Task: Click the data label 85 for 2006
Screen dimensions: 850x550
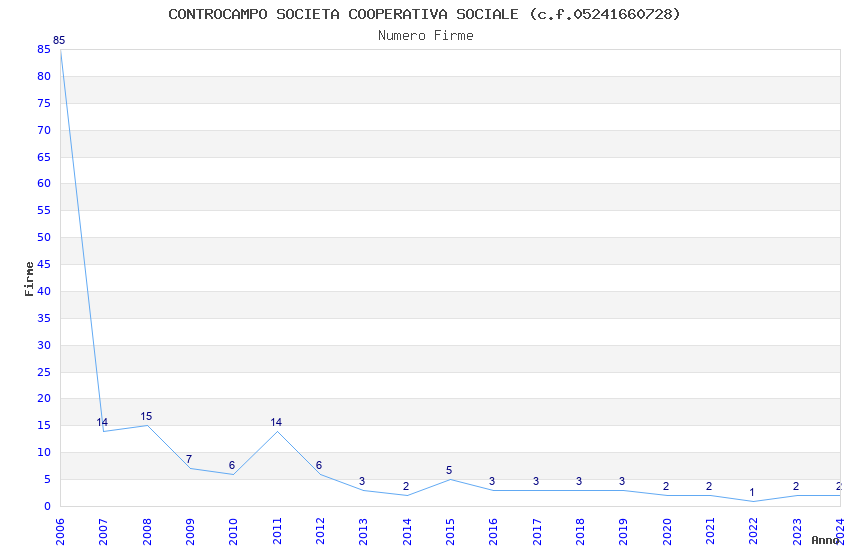Action: [x=59, y=40]
